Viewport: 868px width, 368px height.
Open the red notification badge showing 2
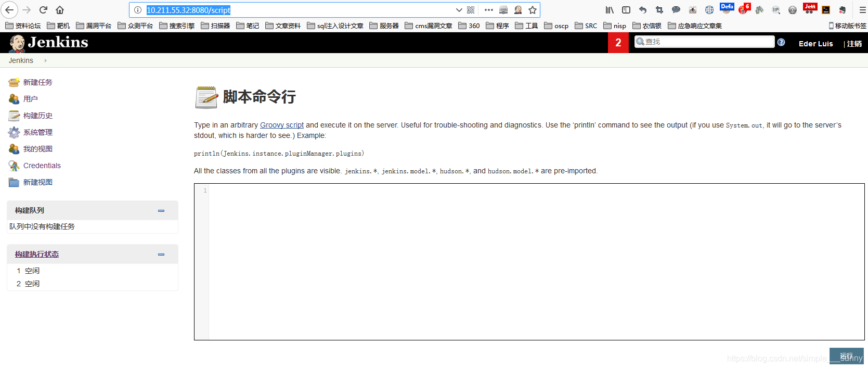(618, 43)
